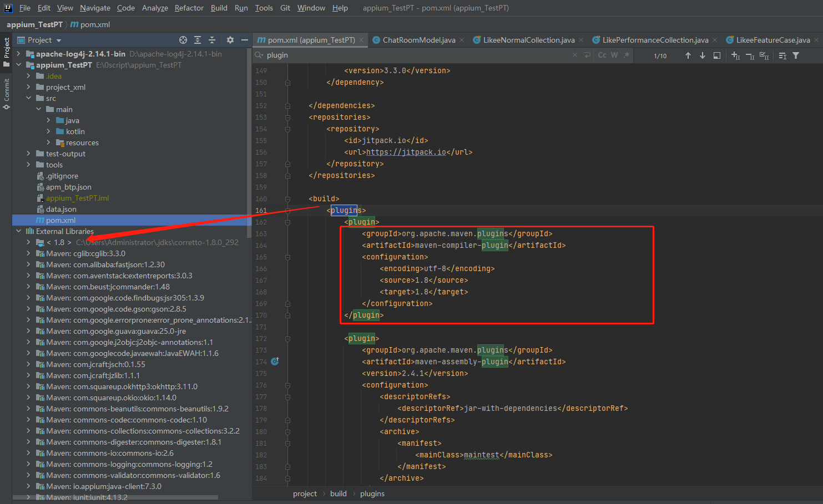
Task: Toggle Regex (.*) search option
Action: (627, 55)
